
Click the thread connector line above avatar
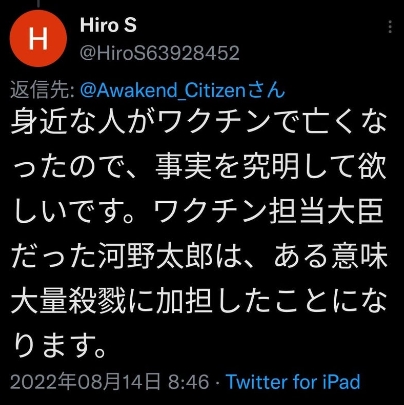pyautogui.click(x=38, y=3)
